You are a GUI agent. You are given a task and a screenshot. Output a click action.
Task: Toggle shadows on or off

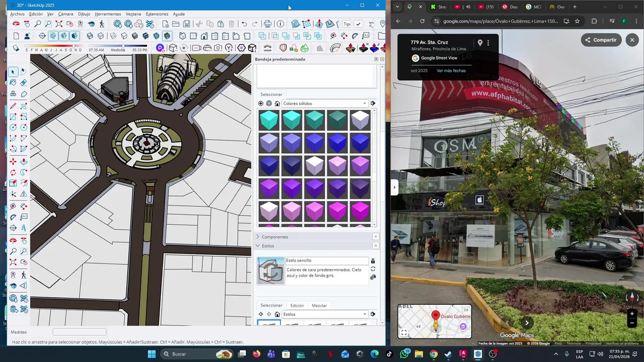click(16, 48)
